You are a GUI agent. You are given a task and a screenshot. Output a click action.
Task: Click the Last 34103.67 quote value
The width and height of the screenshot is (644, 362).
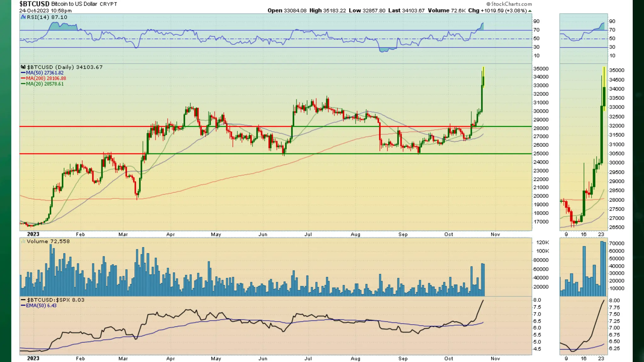pyautogui.click(x=413, y=10)
